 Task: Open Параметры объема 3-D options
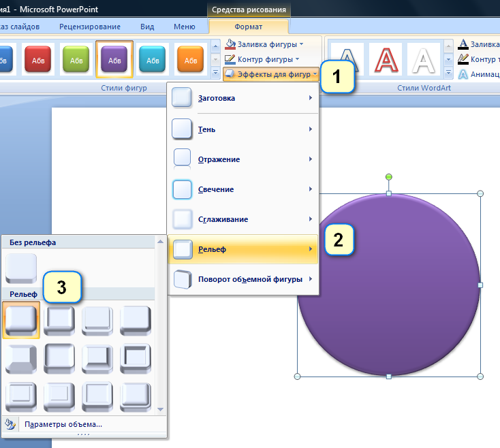tap(84, 424)
